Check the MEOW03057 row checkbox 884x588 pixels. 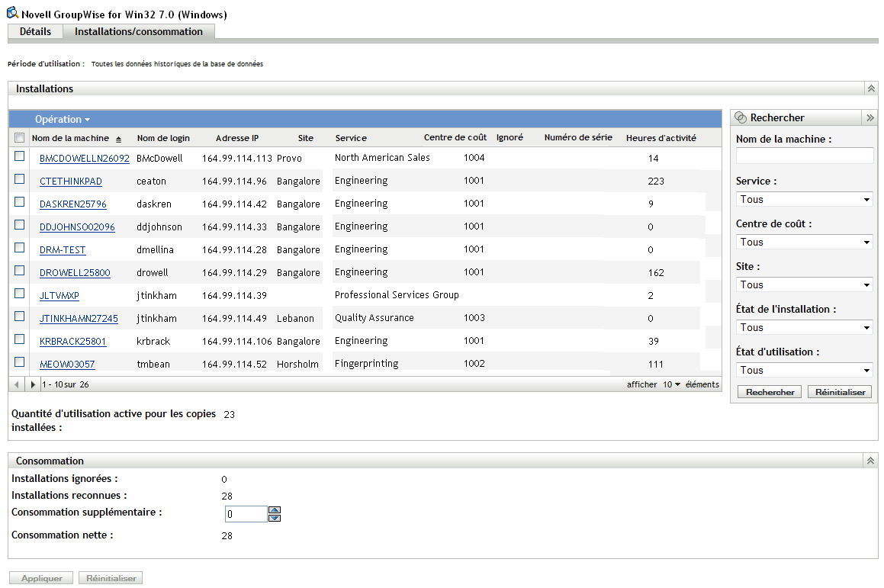(x=20, y=362)
